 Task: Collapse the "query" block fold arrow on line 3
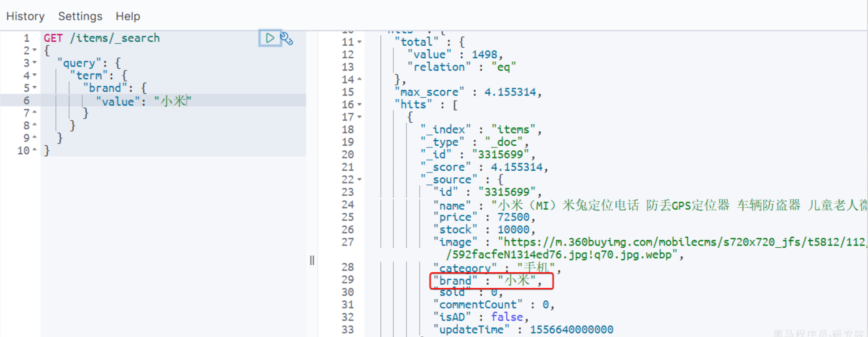(35, 63)
